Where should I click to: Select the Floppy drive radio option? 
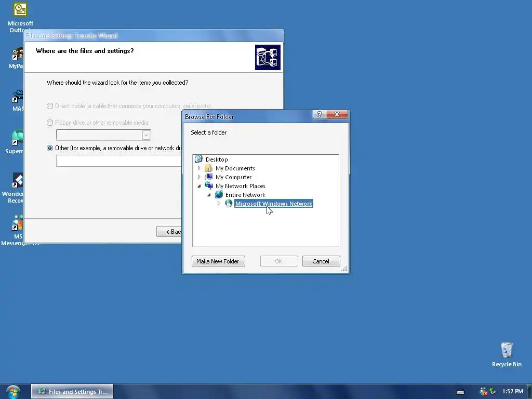click(x=50, y=123)
